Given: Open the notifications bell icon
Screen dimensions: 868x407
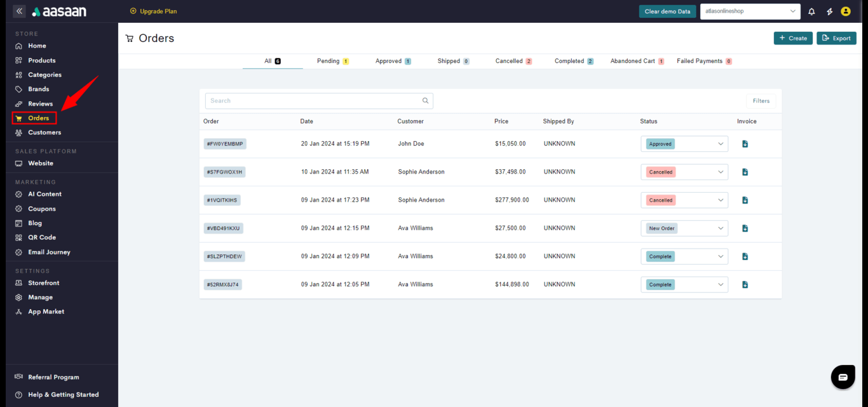Looking at the screenshot, I should (x=811, y=11).
